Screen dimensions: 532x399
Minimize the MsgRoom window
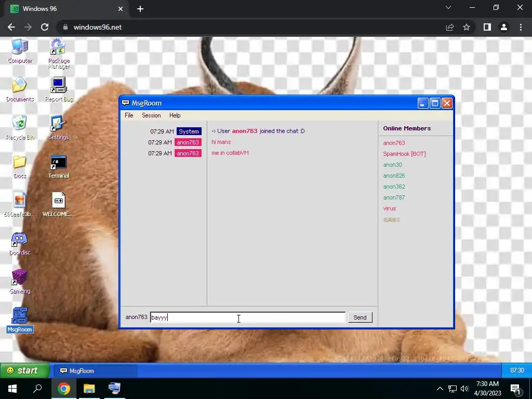(x=423, y=103)
